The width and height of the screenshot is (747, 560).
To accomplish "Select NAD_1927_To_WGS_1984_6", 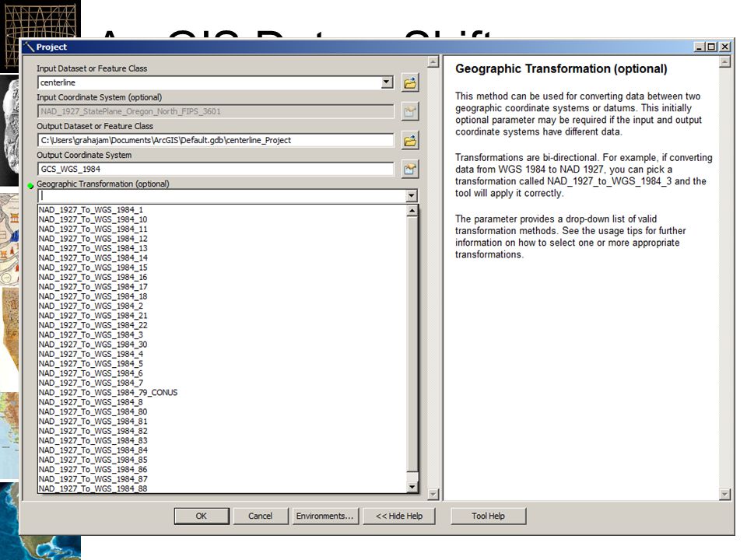I will [223, 373].
